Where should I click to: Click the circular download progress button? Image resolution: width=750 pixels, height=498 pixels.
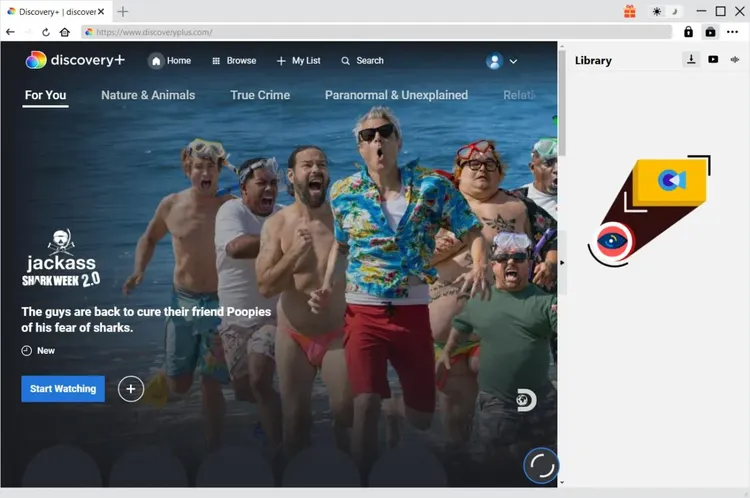(541, 465)
